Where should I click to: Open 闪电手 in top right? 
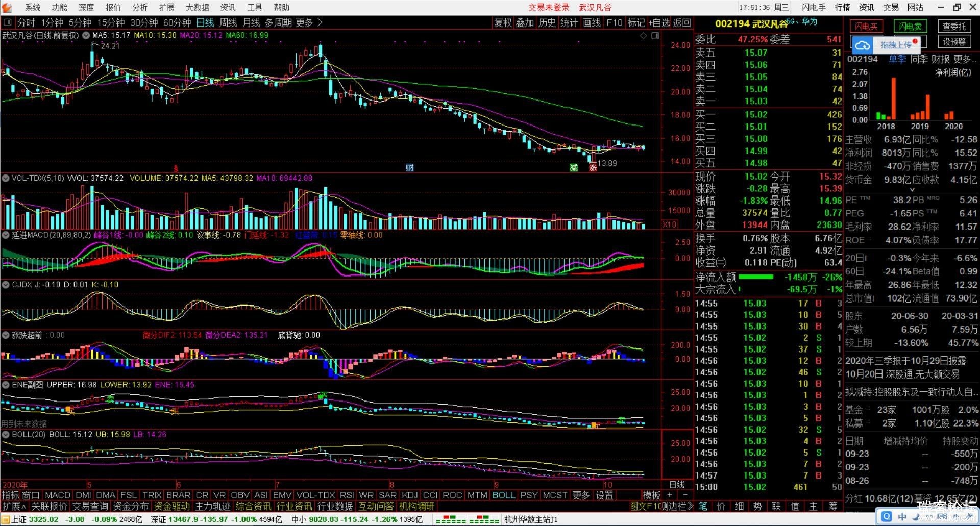814,7
